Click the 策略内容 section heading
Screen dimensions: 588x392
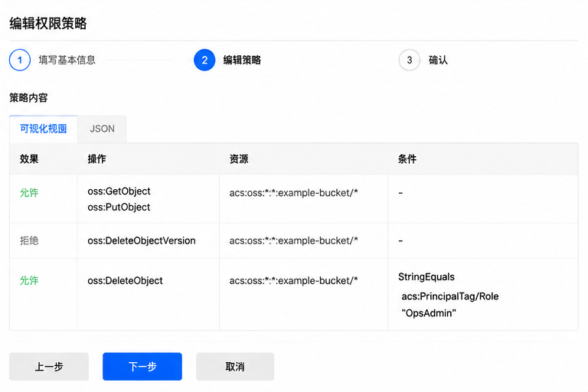click(28, 98)
